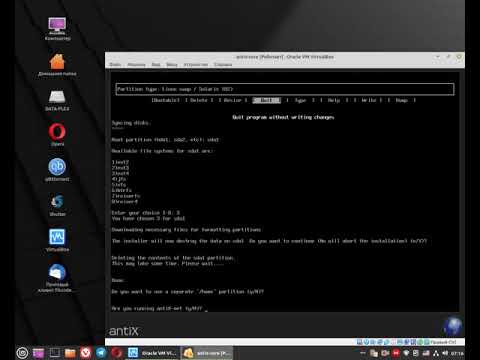This screenshot has height=360, width=480.
Task: Select the Write option in cfdisk
Action: pyautogui.click(x=368, y=100)
